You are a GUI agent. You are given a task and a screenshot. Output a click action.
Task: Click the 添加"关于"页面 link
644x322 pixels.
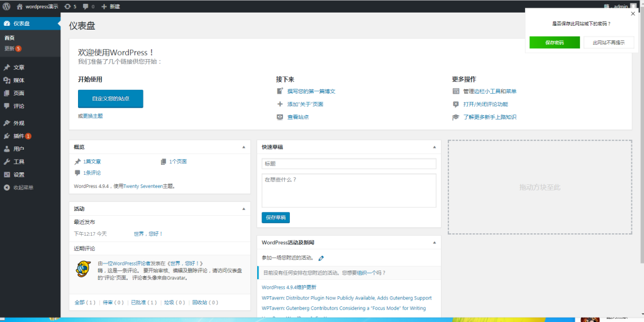pos(305,104)
